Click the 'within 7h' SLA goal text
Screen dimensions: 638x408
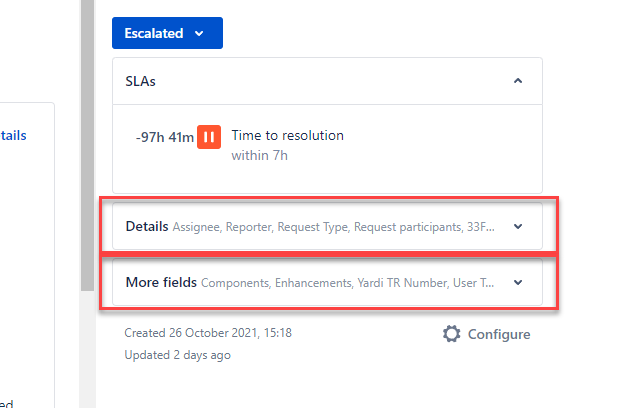[260, 155]
